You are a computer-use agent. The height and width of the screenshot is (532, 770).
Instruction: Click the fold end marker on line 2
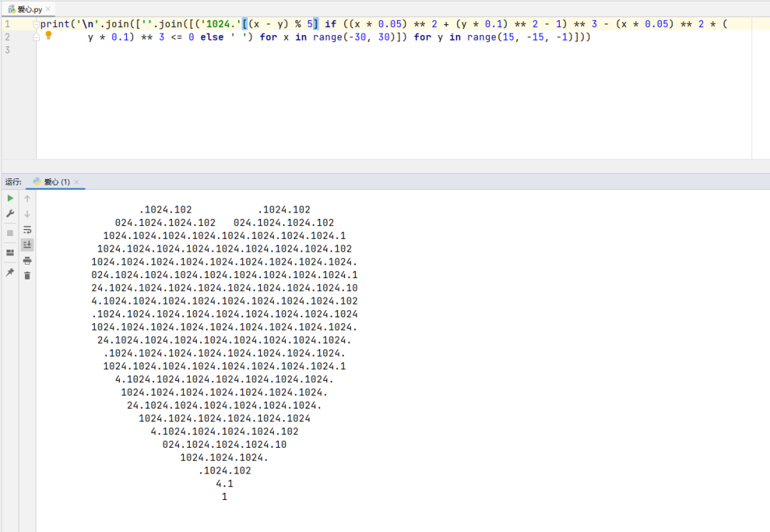36,37
